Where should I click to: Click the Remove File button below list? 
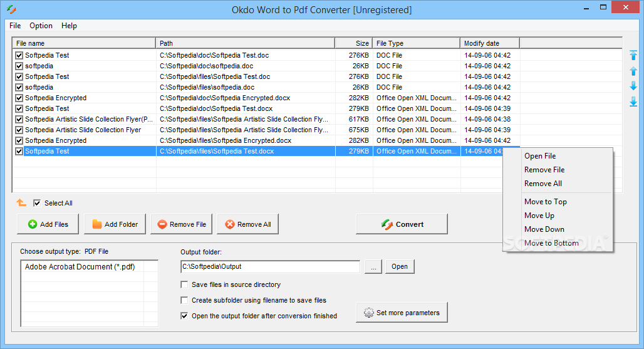(181, 224)
